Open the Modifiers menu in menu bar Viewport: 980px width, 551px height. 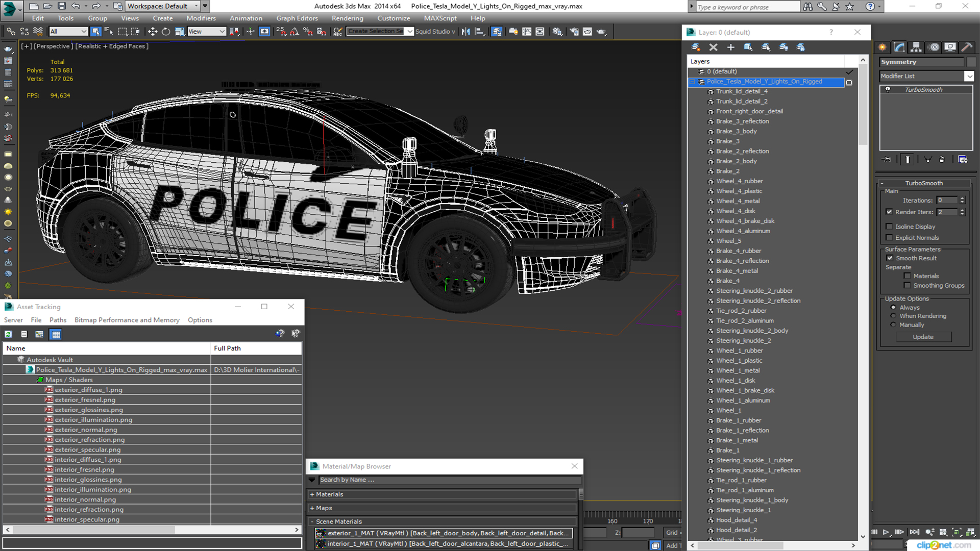coord(200,18)
